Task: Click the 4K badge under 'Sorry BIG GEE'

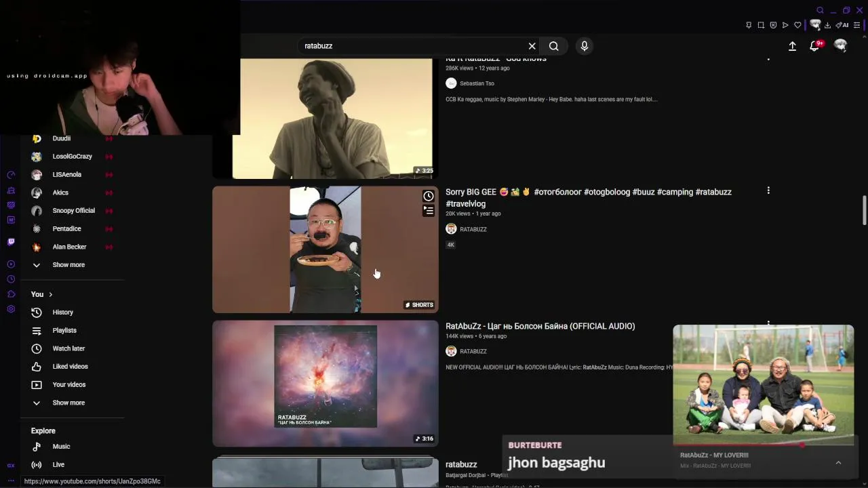Action: pos(451,245)
